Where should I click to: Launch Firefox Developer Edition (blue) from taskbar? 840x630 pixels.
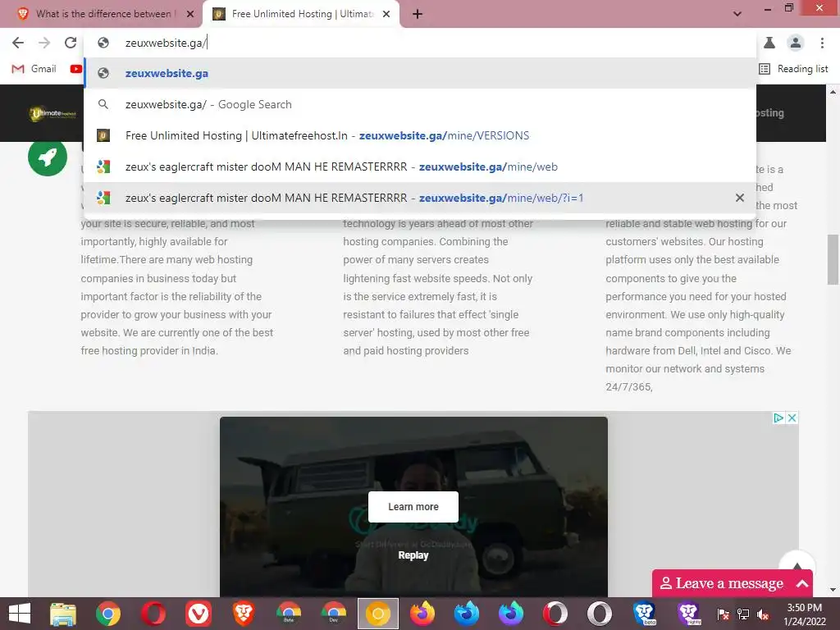pyautogui.click(x=467, y=614)
